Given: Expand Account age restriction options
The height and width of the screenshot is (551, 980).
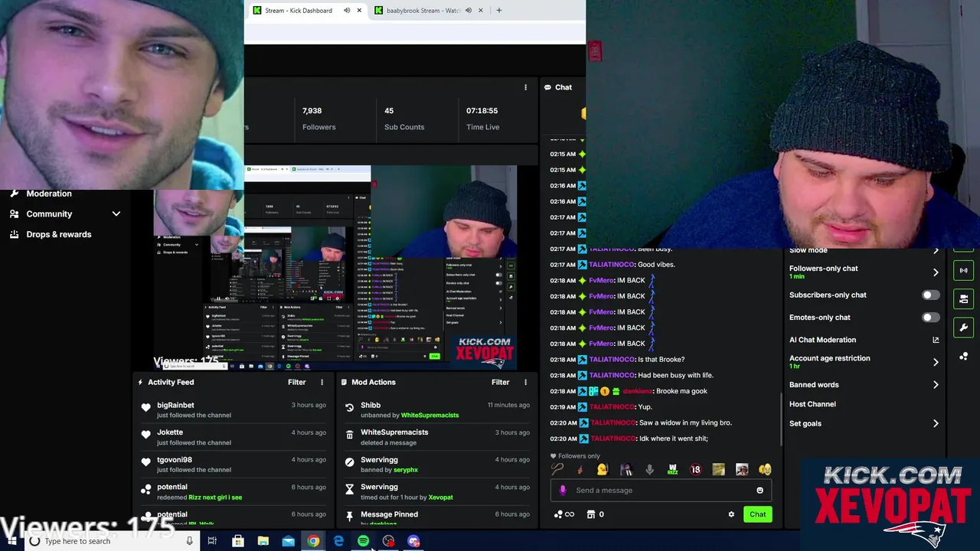Looking at the screenshot, I should [x=936, y=362].
